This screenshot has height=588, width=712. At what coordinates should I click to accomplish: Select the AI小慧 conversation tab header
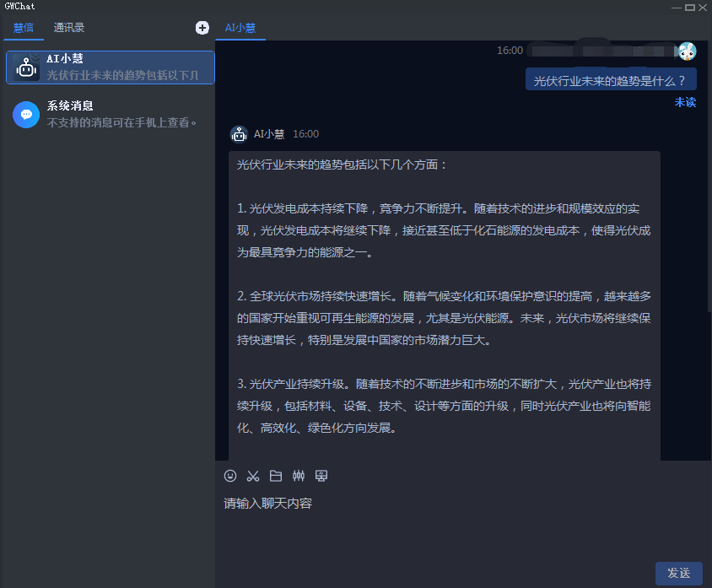tap(240, 28)
